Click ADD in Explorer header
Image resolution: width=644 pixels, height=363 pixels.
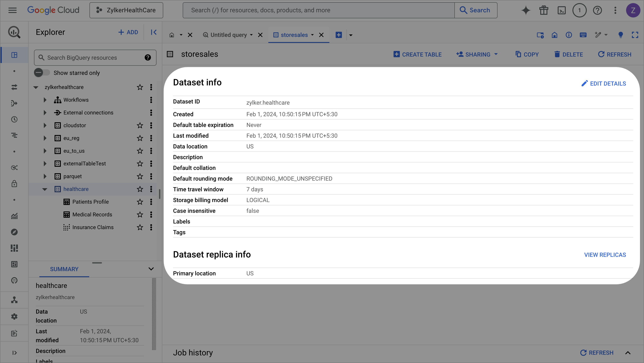click(128, 32)
